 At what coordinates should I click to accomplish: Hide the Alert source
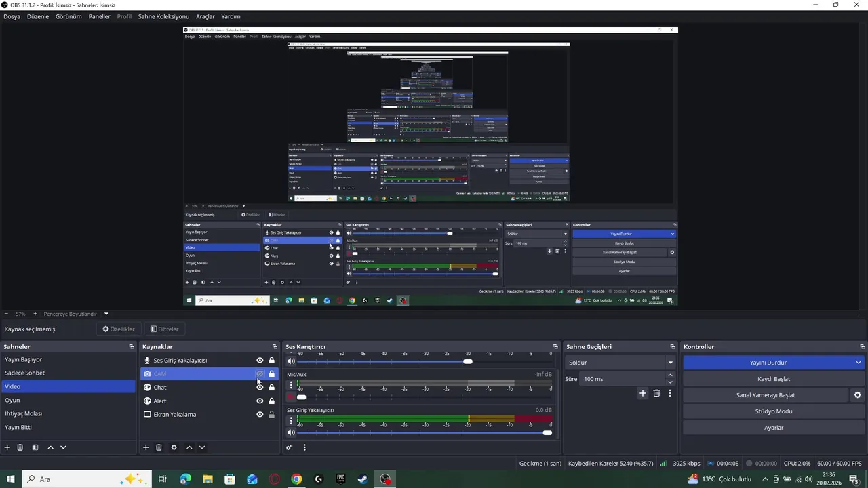260,401
